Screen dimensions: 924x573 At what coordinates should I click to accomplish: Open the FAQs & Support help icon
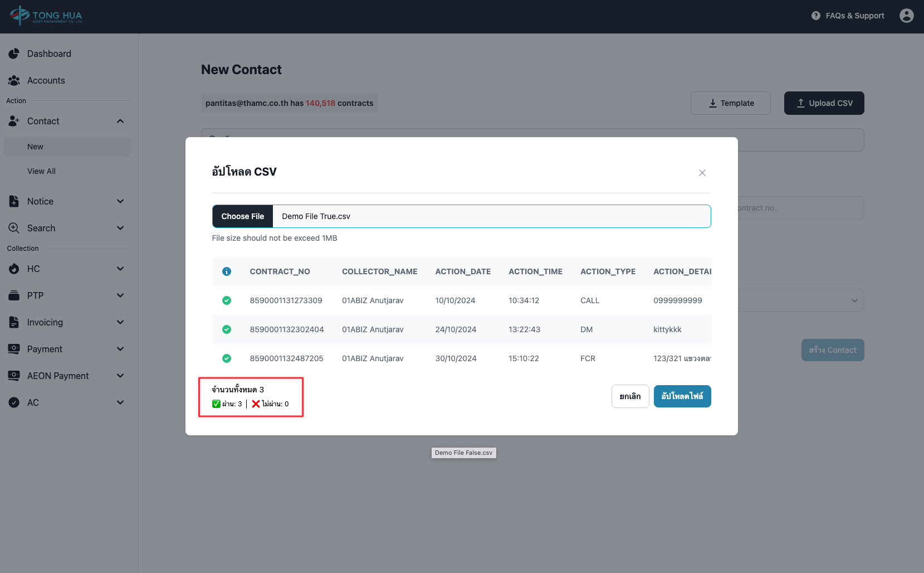815,16
